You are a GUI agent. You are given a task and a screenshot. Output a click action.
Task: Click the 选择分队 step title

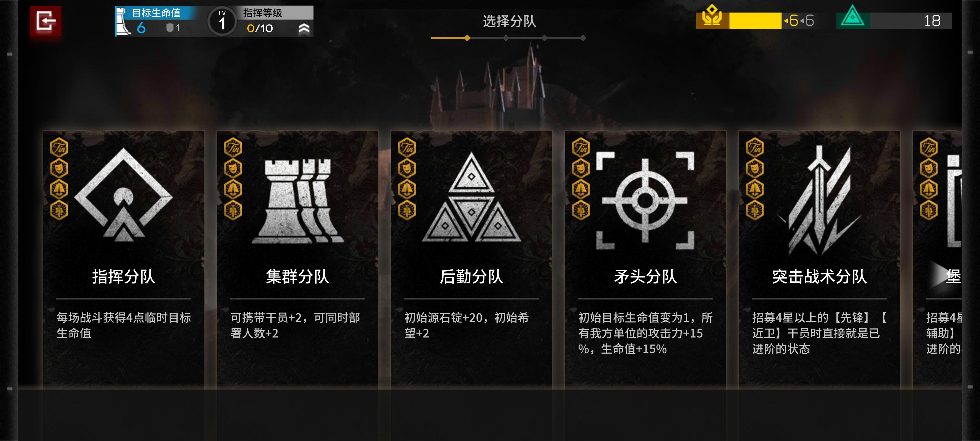coord(509,21)
